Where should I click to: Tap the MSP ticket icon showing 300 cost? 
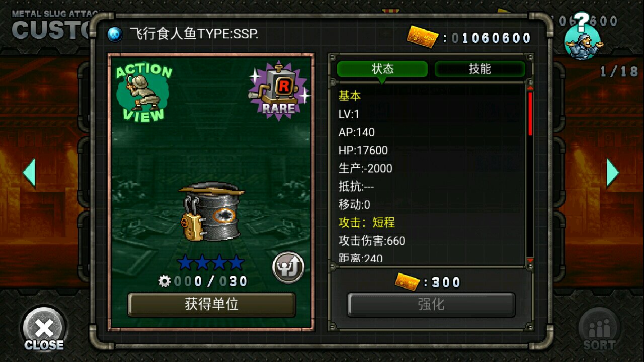pyautogui.click(x=408, y=282)
